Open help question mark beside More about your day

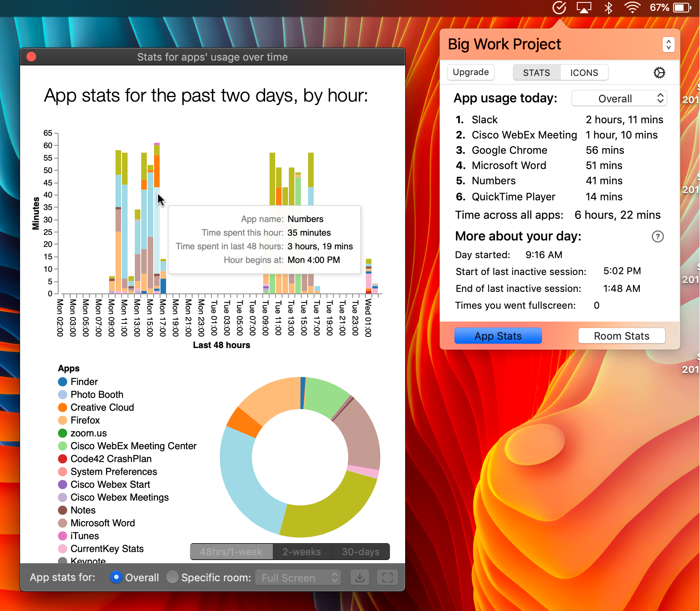(658, 236)
